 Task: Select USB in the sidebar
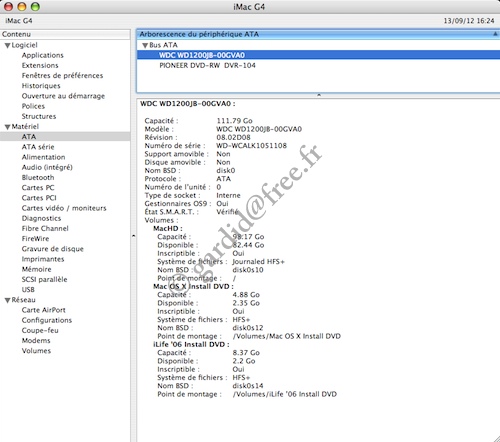click(28, 290)
